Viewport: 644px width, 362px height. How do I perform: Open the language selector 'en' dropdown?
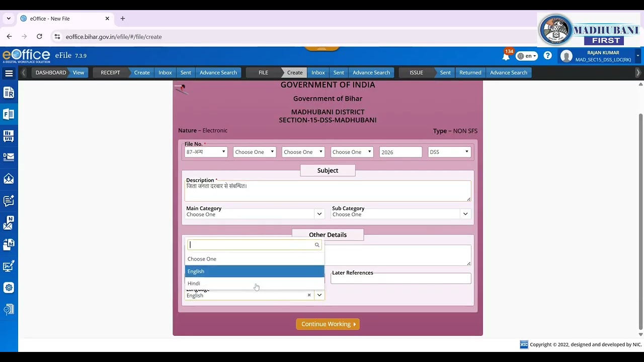(x=527, y=56)
